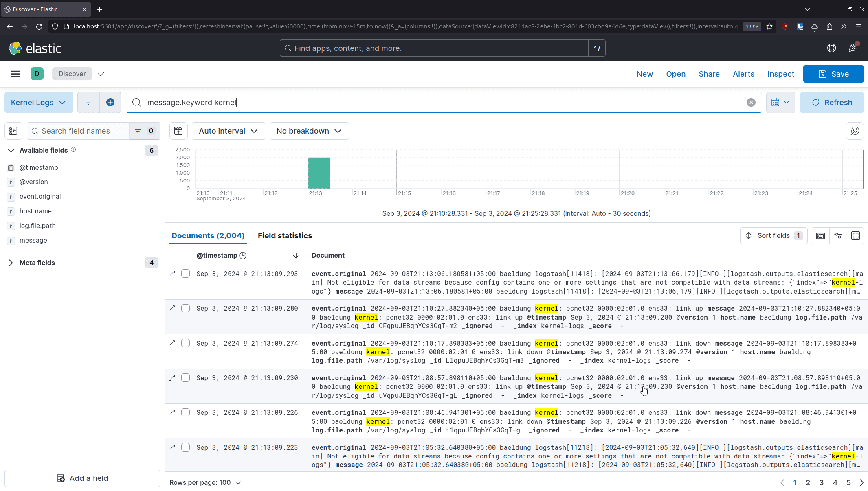Select the checkbox on the last visible document
The image size is (868, 491).
coord(185,447)
